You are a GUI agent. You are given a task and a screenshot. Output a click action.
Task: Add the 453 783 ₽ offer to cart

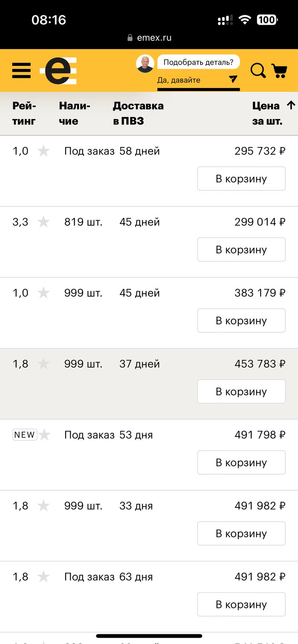point(241,392)
